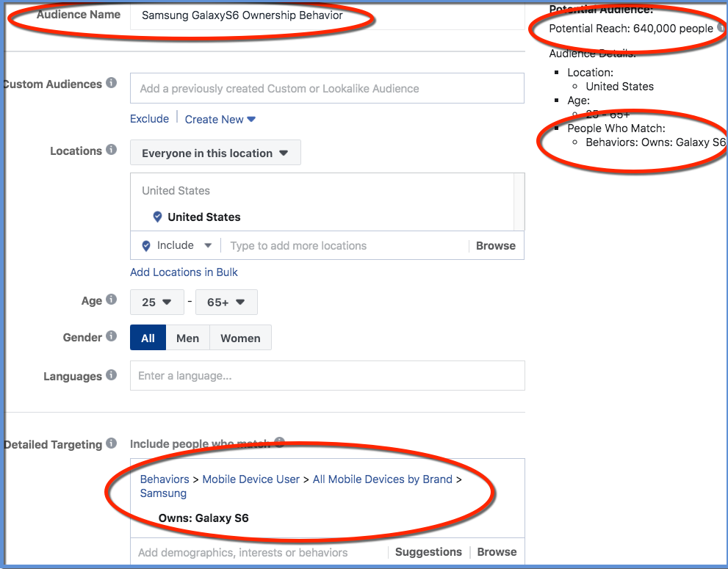The width and height of the screenshot is (728, 569).
Task: Open maximum age 65+ dropdown
Action: [226, 302]
